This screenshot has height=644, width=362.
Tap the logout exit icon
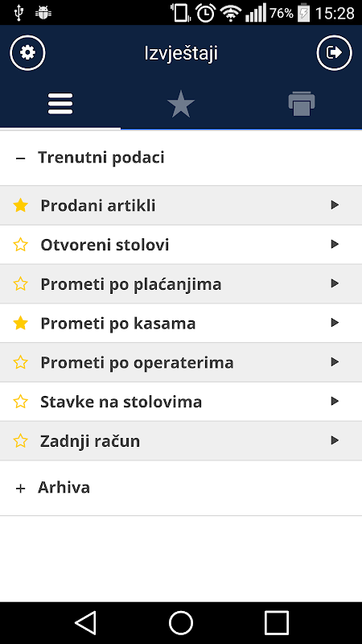[334, 53]
